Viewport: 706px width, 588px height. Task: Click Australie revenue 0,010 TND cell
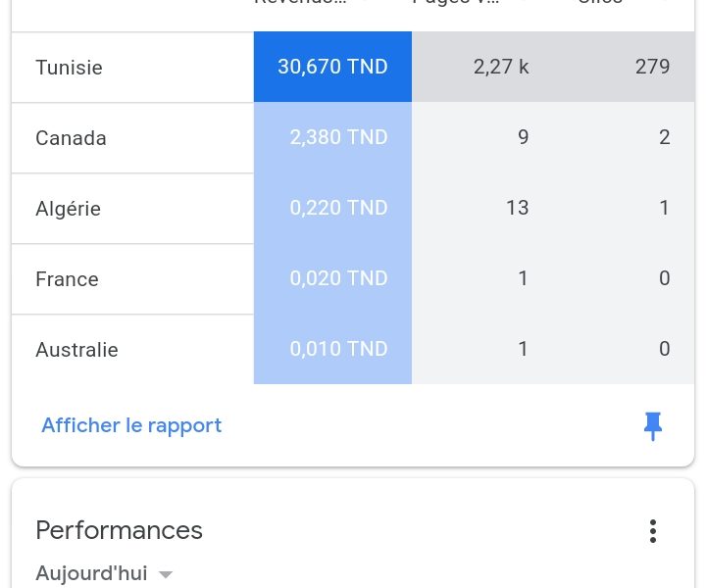[x=332, y=349]
